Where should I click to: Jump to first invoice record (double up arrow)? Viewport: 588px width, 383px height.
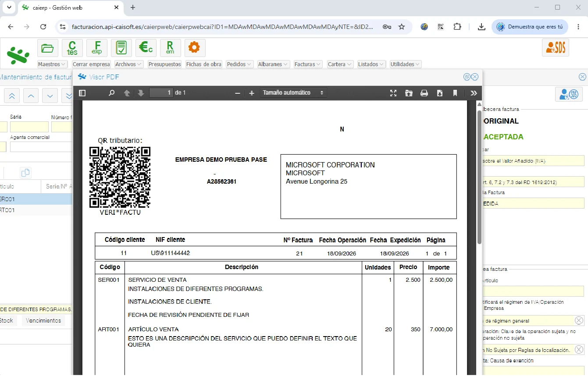point(12,96)
